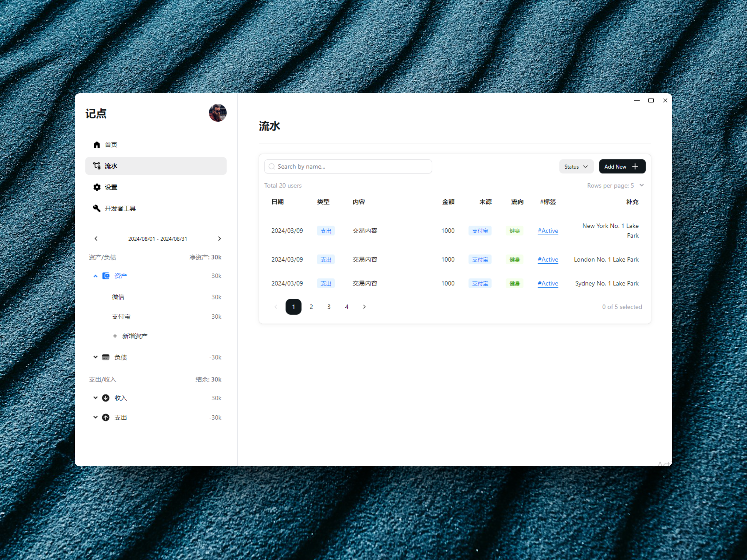Select page 1 in pagination
This screenshot has height=560, width=747.
[x=293, y=307]
